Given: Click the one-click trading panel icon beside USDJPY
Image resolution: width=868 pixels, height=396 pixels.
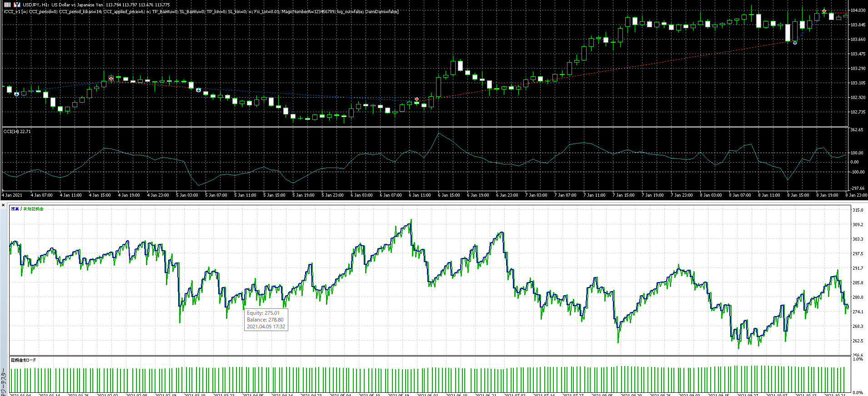Looking at the screenshot, I should 8,5.
